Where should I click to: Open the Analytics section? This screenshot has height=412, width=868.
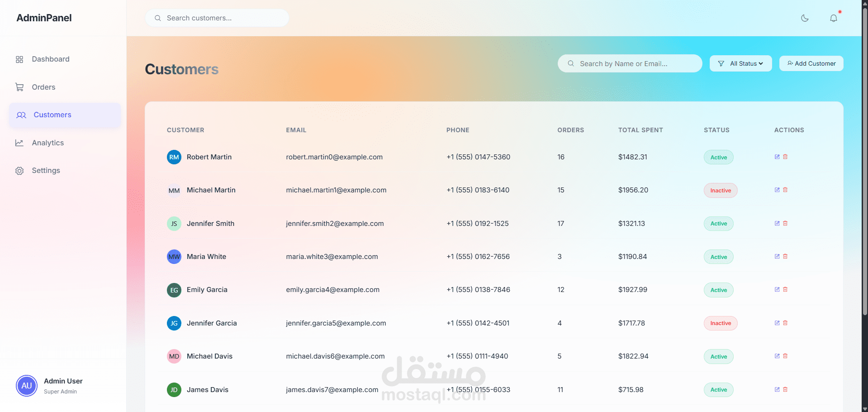pyautogui.click(x=65, y=143)
